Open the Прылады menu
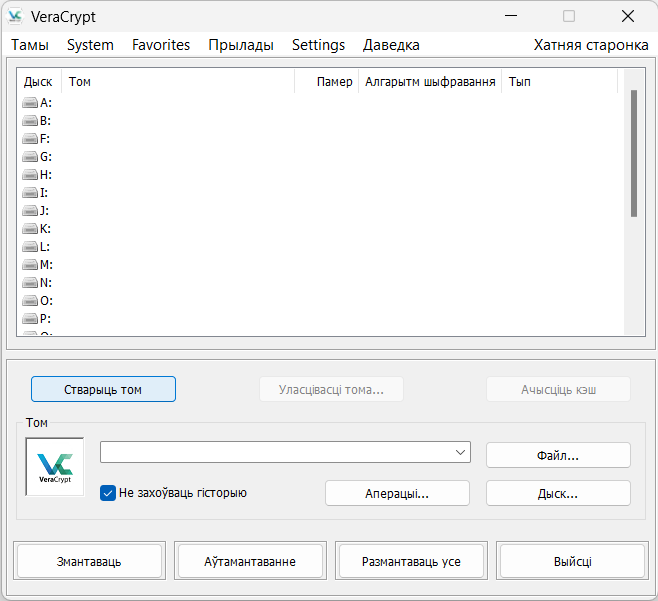The height and width of the screenshot is (601, 658). [241, 45]
